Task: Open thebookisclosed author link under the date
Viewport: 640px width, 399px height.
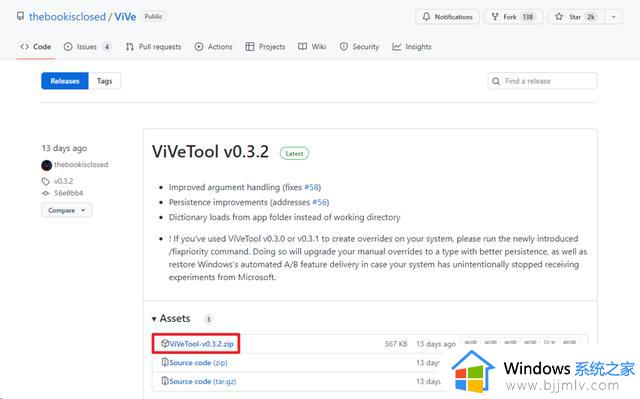Action: pos(81,164)
